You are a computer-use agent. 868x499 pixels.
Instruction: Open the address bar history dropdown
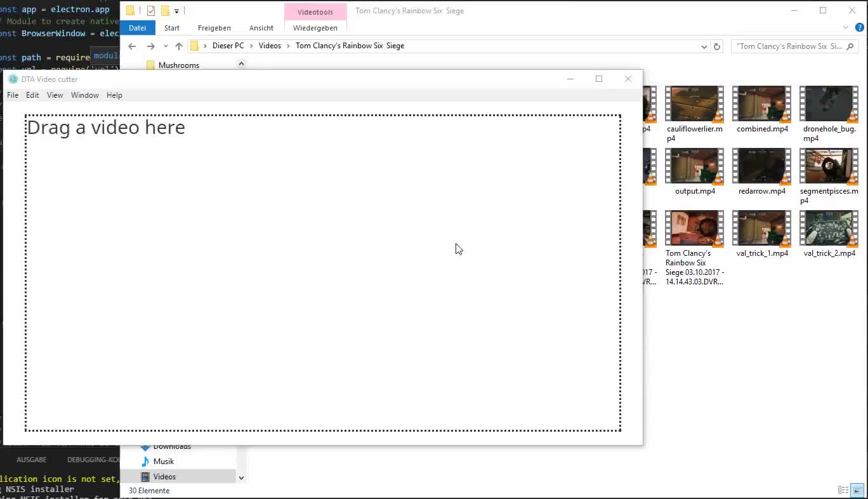[x=704, y=46]
